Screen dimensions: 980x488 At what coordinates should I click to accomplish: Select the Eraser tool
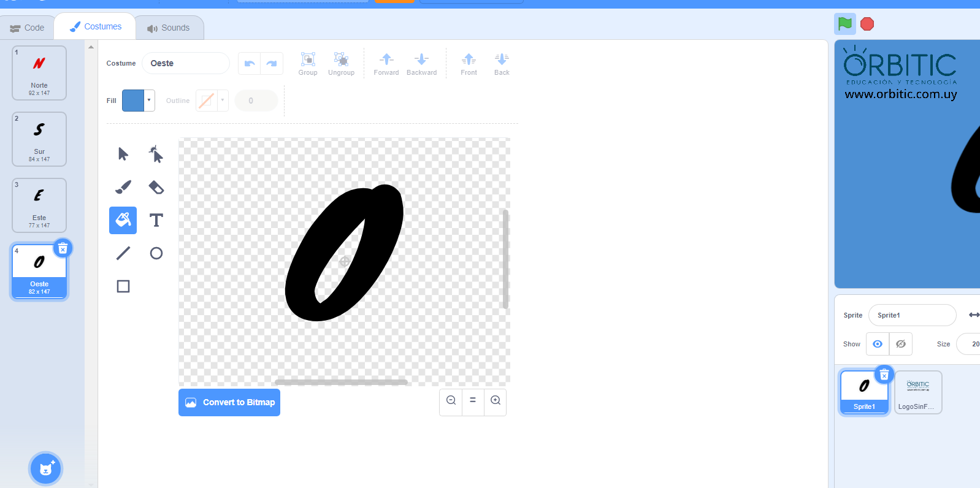click(156, 187)
